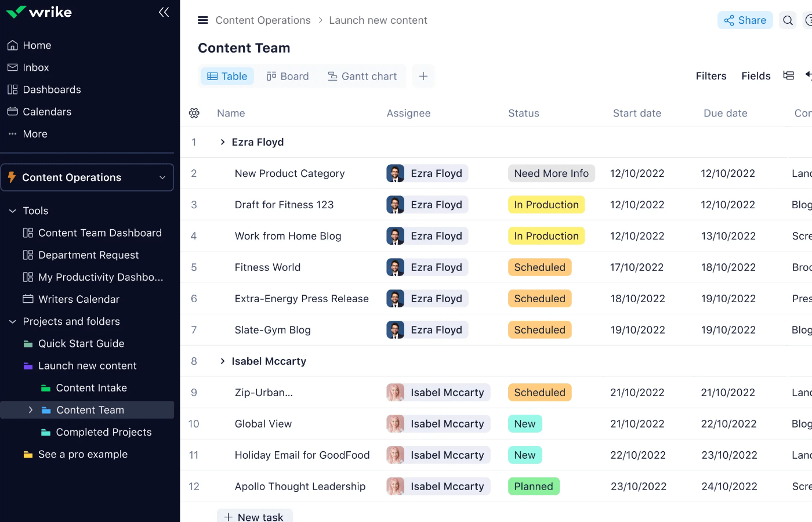The width and height of the screenshot is (812, 522).
Task: Switch to the Gantt chart tab
Action: (x=362, y=76)
